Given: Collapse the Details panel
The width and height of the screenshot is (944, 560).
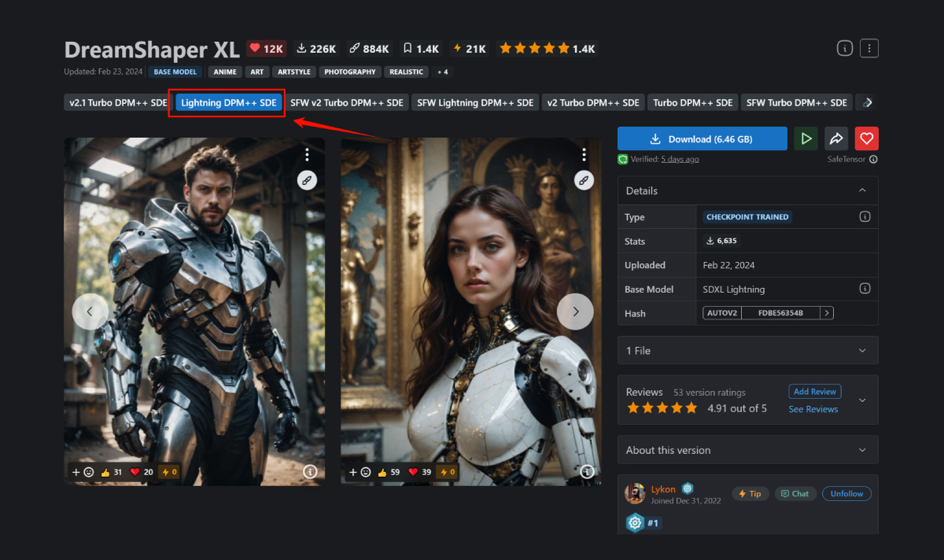Looking at the screenshot, I should [862, 190].
